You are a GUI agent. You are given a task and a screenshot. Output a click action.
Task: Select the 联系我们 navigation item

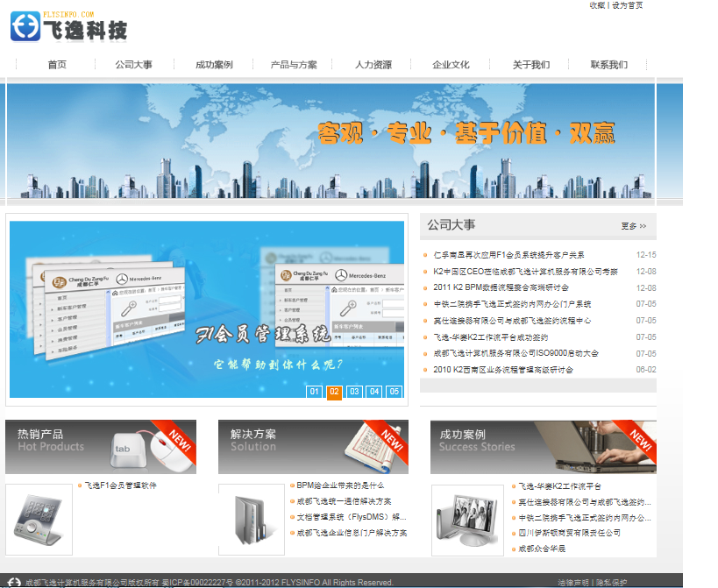tap(608, 65)
